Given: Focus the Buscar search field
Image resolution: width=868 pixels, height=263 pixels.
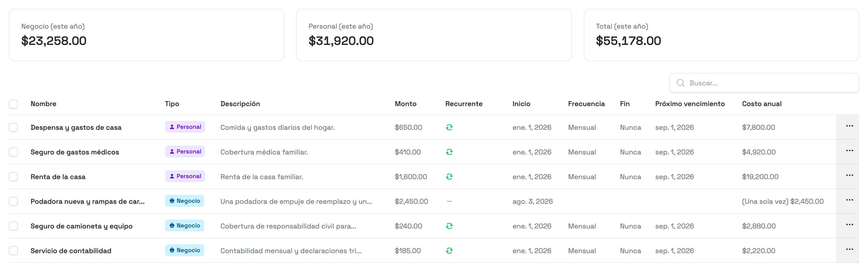Looking at the screenshot, I should pos(764,83).
